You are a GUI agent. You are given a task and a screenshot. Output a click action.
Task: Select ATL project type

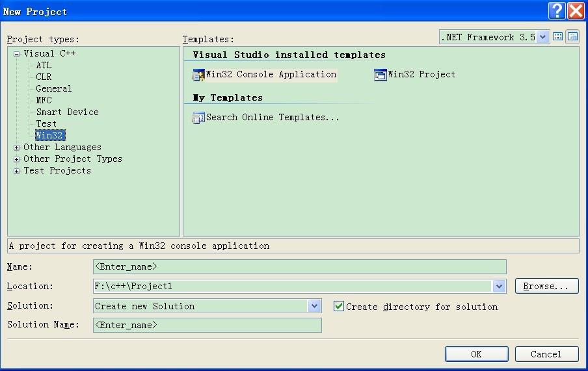click(x=44, y=65)
